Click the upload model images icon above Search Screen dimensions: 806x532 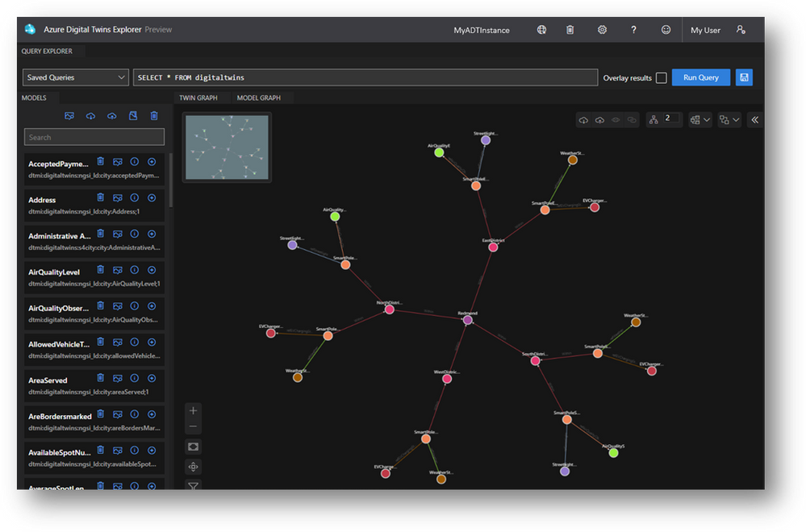[x=69, y=116]
